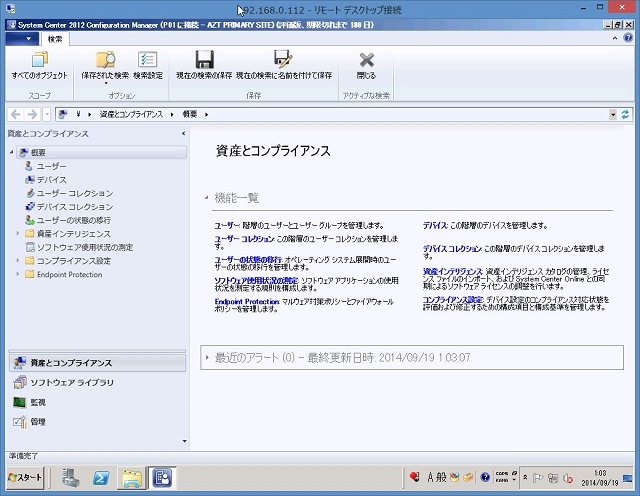Show hidden tray icons arrow
The width and height of the screenshot is (640, 496).
(x=525, y=477)
